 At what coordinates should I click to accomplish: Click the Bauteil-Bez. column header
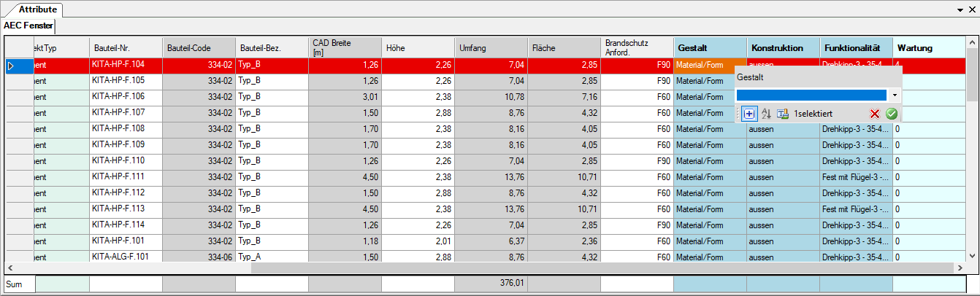click(x=272, y=47)
